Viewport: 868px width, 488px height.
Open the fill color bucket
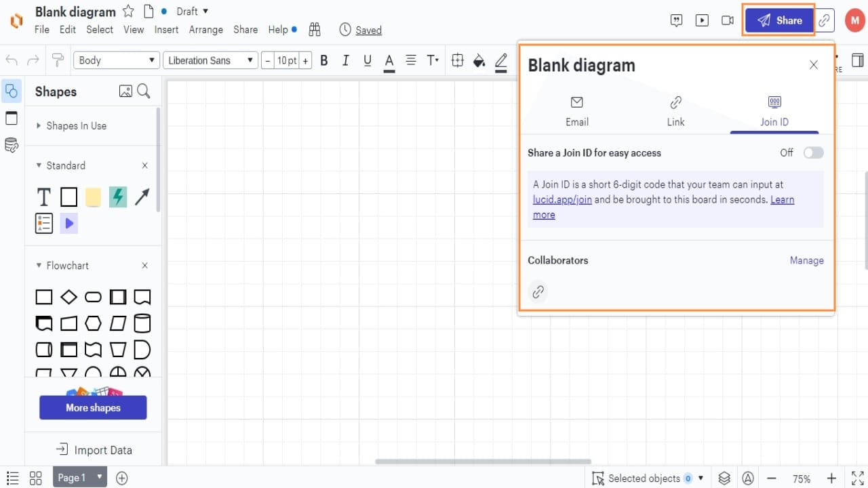pos(479,60)
